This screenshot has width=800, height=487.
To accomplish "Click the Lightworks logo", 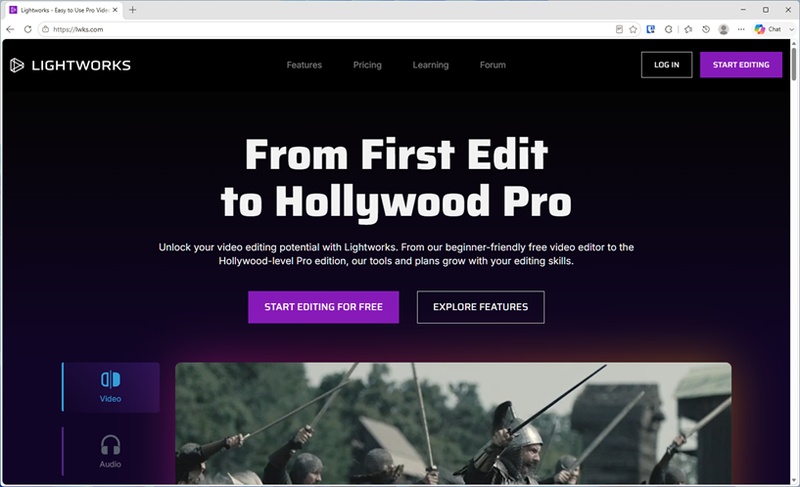I will pos(70,65).
